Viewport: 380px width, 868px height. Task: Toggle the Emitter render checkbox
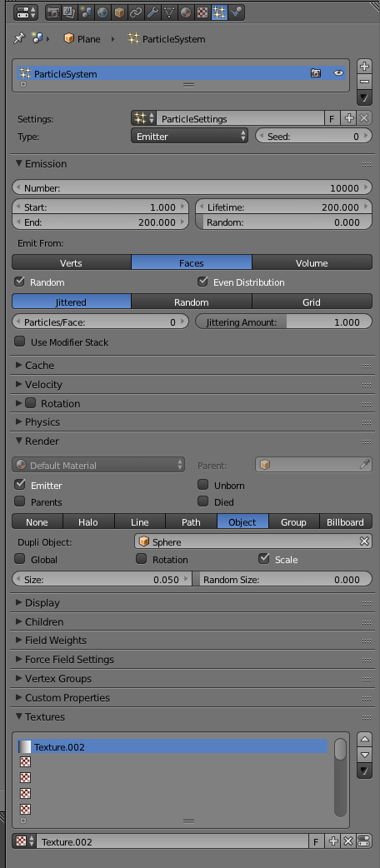(x=20, y=485)
